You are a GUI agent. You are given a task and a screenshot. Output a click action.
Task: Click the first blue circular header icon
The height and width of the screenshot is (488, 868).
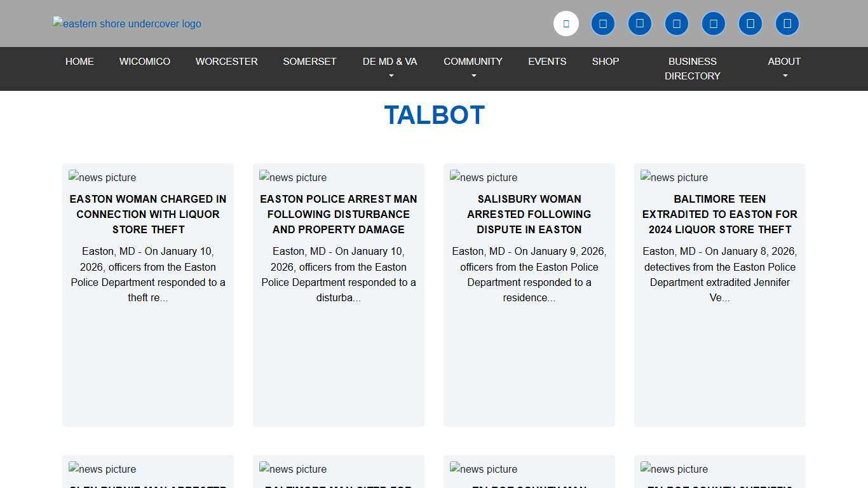pos(602,24)
